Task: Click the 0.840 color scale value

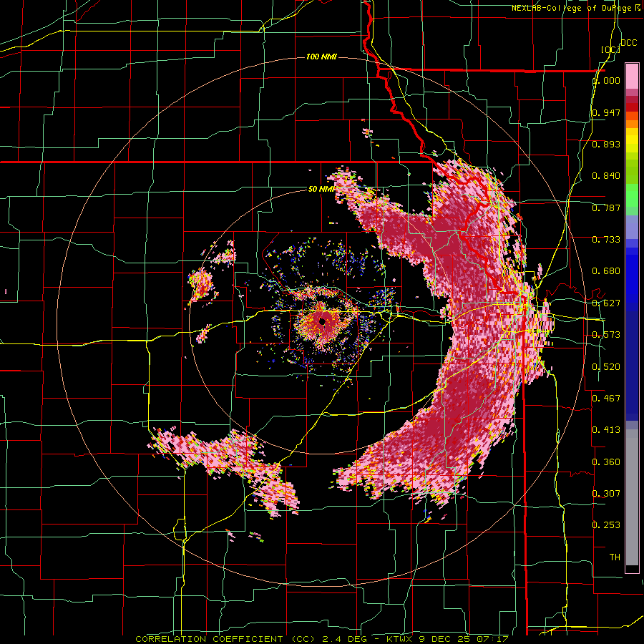Action: (606, 176)
